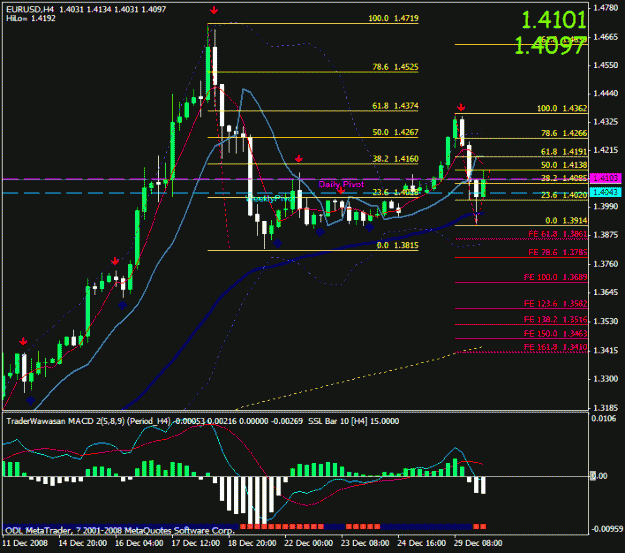The width and height of the screenshot is (625, 553).
Task: Click the 23 Dec 08:00 time label
Action: 365,543
